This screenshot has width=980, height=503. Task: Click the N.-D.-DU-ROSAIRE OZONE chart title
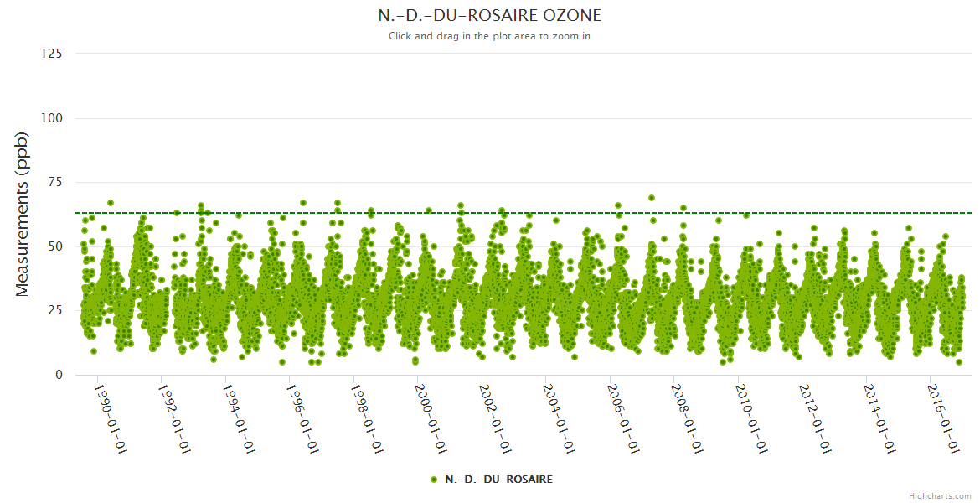(489, 16)
